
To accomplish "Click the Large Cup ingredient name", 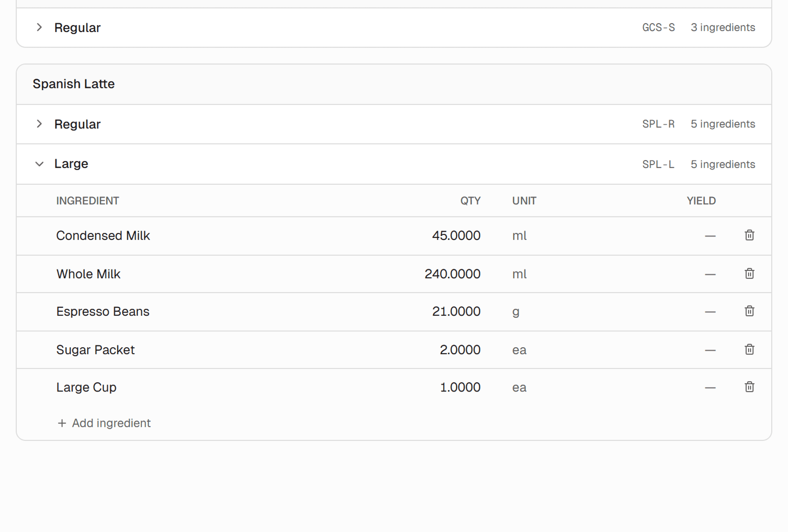I will [86, 387].
